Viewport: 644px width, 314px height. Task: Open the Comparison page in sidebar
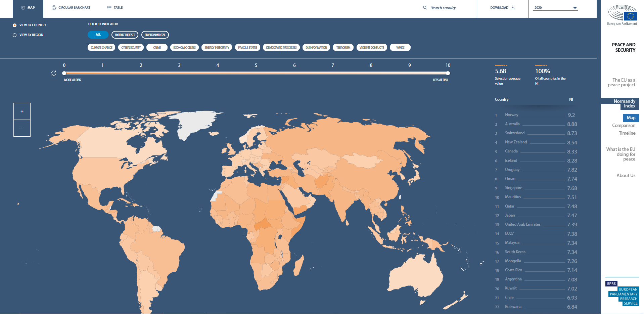tap(624, 126)
